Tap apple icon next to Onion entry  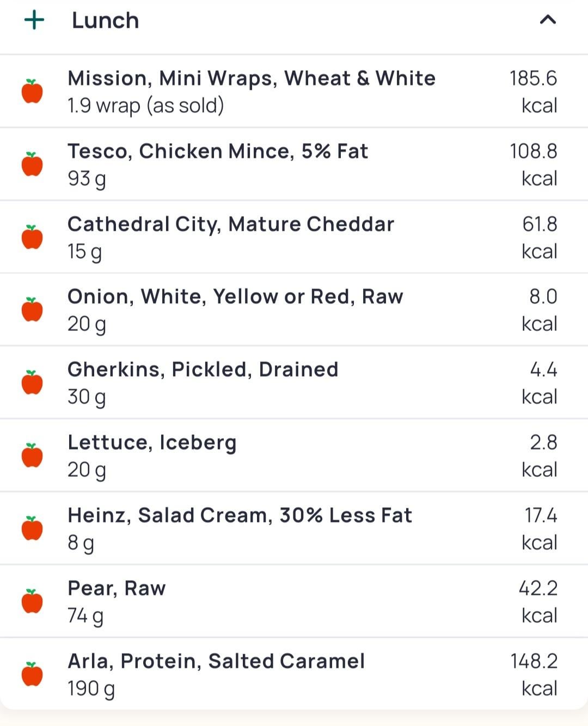(32, 310)
